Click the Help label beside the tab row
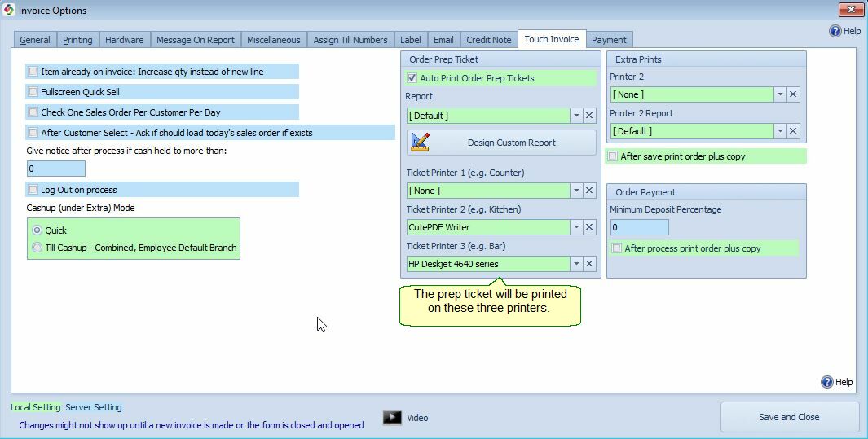Screen dimensions: 868x439 tap(852, 31)
